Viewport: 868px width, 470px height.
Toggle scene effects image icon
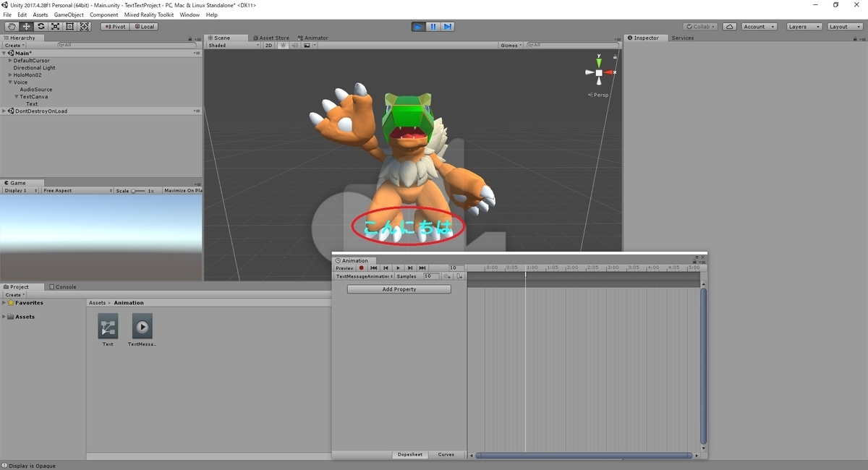coord(308,45)
